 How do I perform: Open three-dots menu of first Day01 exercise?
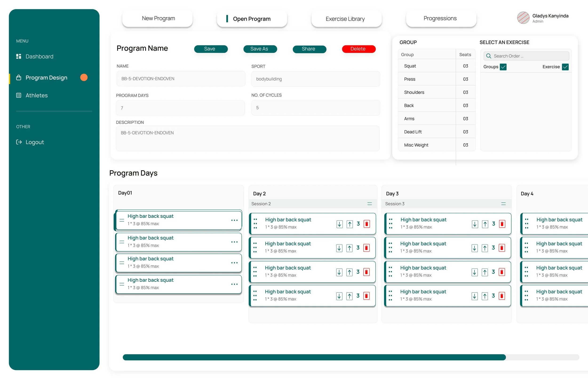234,220
